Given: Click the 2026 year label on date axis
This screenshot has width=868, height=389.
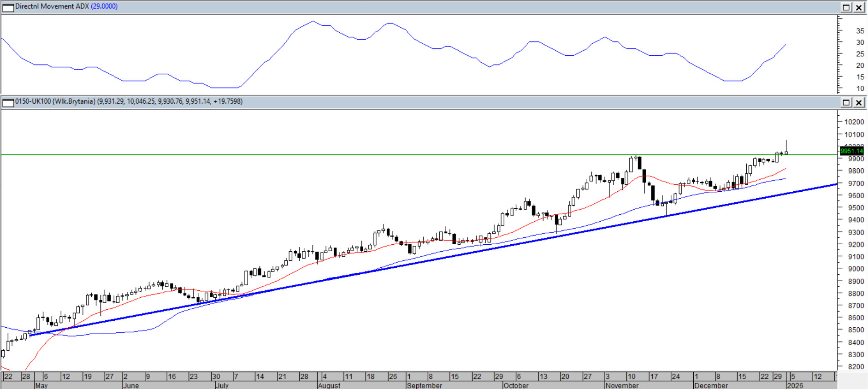Looking at the screenshot, I should click(x=795, y=385).
